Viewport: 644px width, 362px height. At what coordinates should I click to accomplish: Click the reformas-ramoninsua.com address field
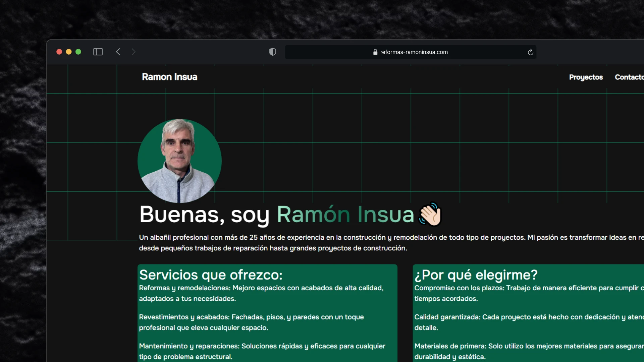[x=411, y=52]
